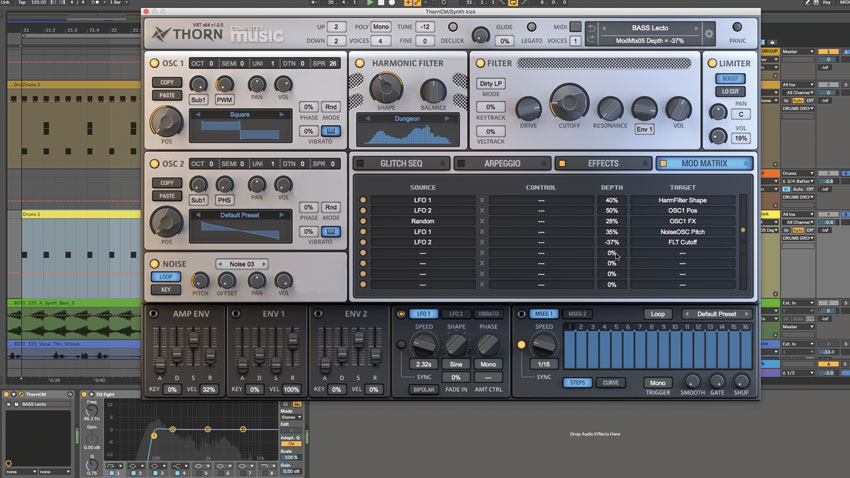Toggle the Limiter power

click(x=712, y=63)
